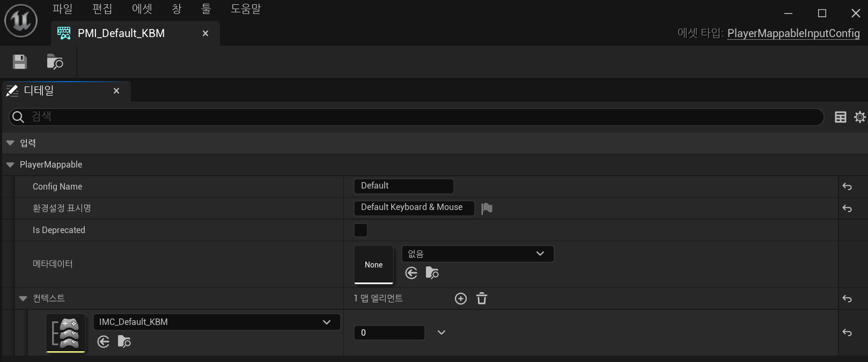Minimize the editor window
The width and height of the screenshot is (868, 362).
click(x=788, y=13)
